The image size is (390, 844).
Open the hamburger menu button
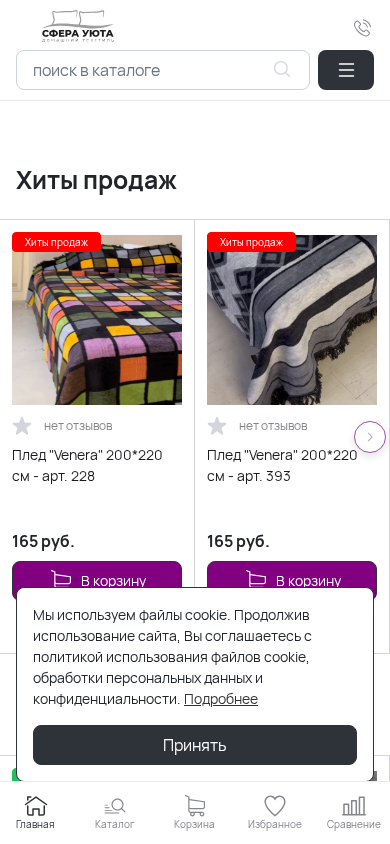tap(346, 70)
